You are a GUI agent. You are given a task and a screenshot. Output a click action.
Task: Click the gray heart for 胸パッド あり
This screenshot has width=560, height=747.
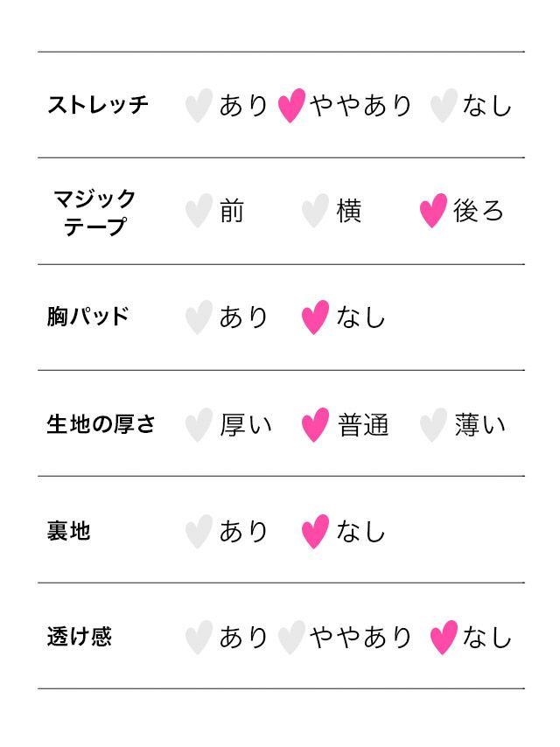click(199, 318)
